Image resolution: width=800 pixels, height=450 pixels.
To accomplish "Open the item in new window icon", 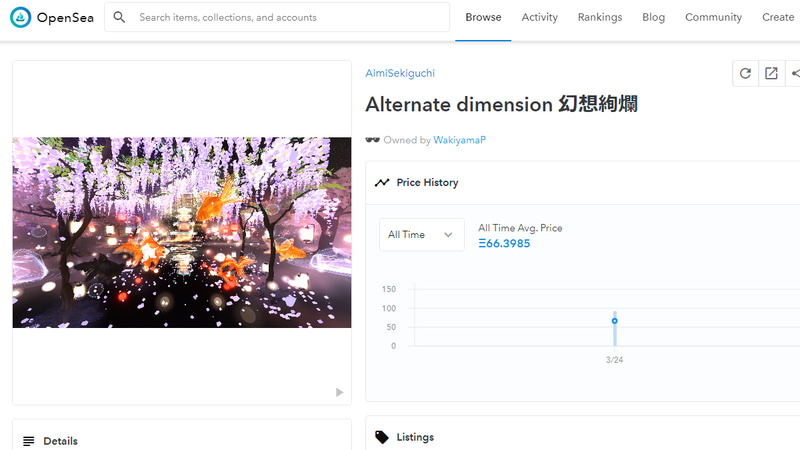I will pos(771,73).
